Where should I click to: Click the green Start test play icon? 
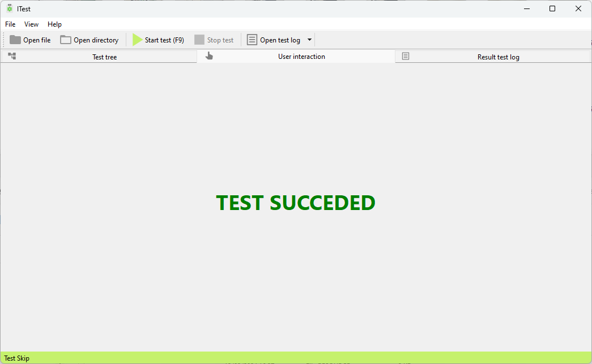click(x=138, y=40)
